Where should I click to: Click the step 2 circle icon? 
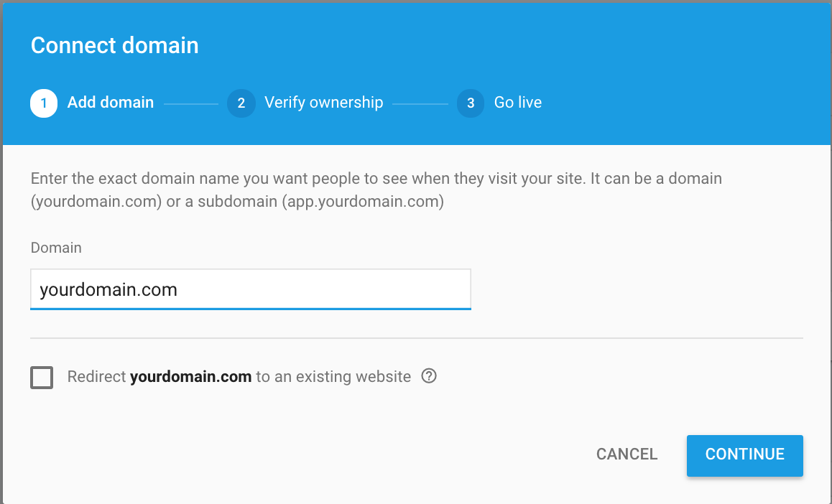[241, 103]
